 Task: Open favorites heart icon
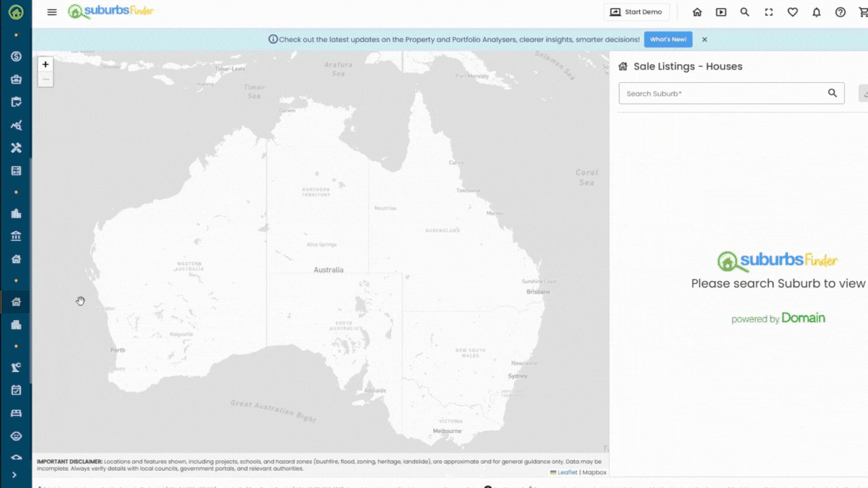[x=793, y=12]
